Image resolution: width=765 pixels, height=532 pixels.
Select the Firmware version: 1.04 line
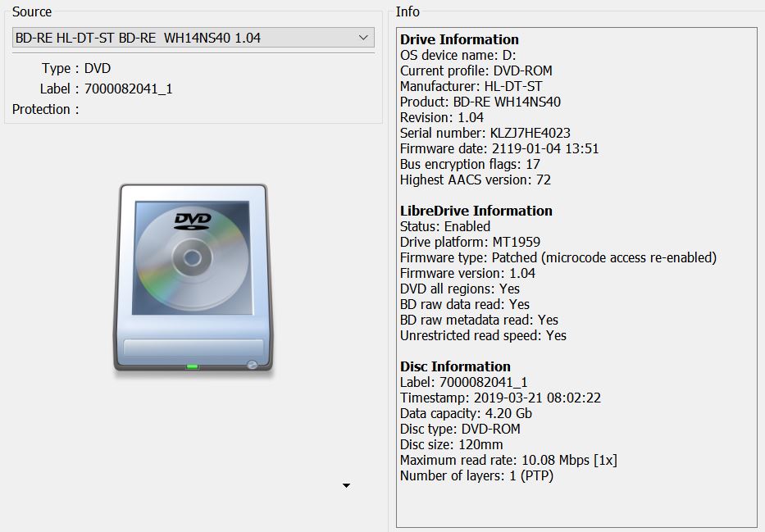click(x=467, y=273)
